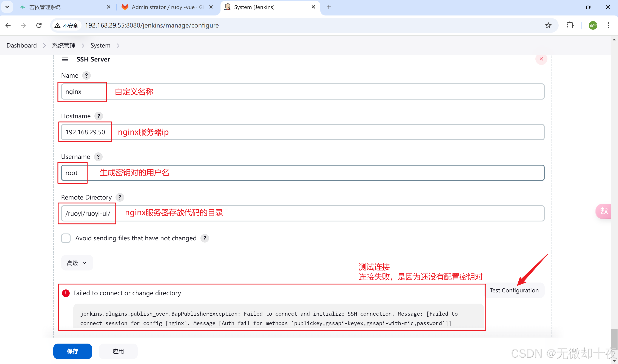The height and width of the screenshot is (364, 618).
Task: Click the page vertical scrollbar thumb
Action: (614, 340)
